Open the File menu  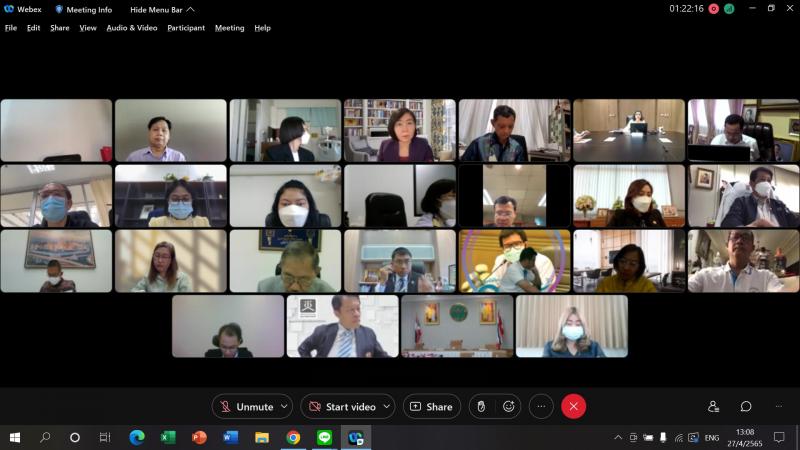(11, 28)
